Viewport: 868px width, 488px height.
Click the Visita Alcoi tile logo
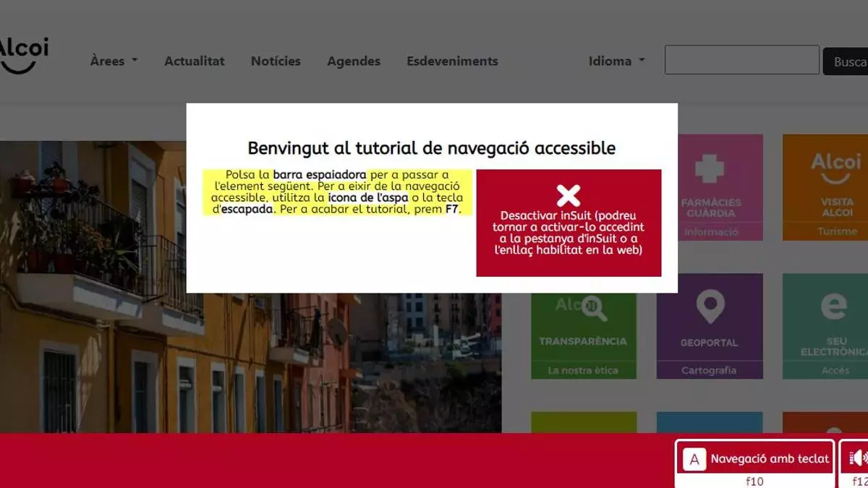click(x=835, y=168)
